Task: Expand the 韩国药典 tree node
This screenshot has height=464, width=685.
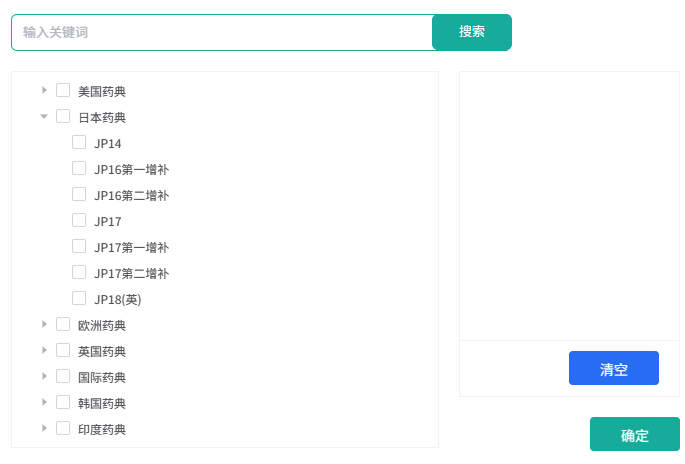Action: pos(45,402)
